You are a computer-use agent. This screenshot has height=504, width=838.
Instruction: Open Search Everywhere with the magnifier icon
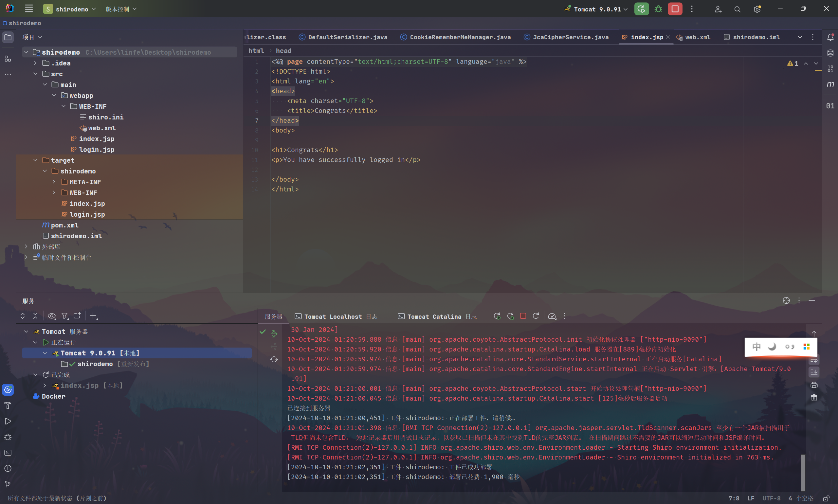coord(737,9)
